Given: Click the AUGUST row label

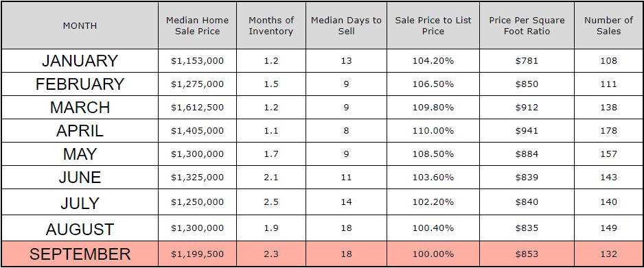Looking at the screenshot, I should pos(80,229).
